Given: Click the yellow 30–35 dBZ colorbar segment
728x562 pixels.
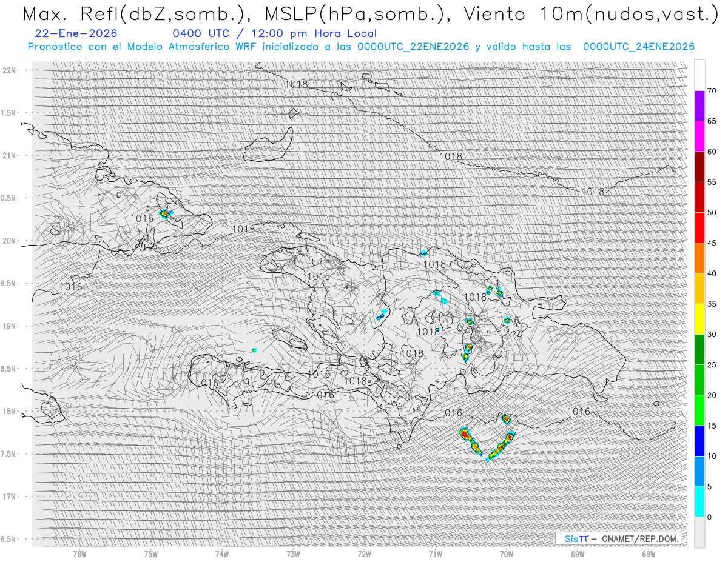Looking at the screenshot, I should pyautogui.click(x=699, y=319).
